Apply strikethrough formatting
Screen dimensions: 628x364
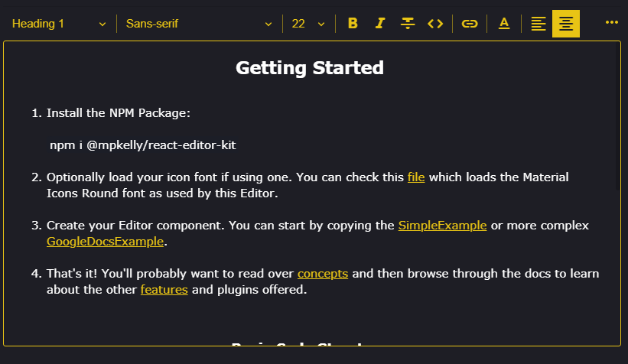pos(408,24)
